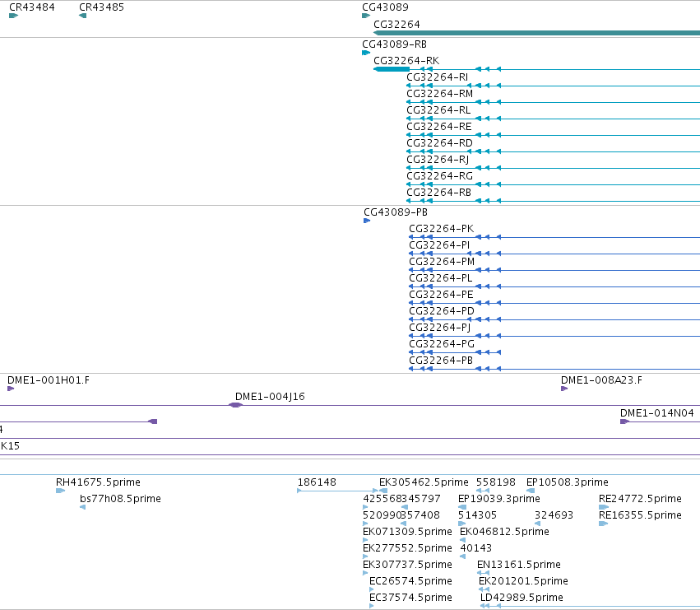The image size is (700, 610).
Task: Click arrow glyph under RE24772.5prime
Action: pyautogui.click(x=604, y=507)
